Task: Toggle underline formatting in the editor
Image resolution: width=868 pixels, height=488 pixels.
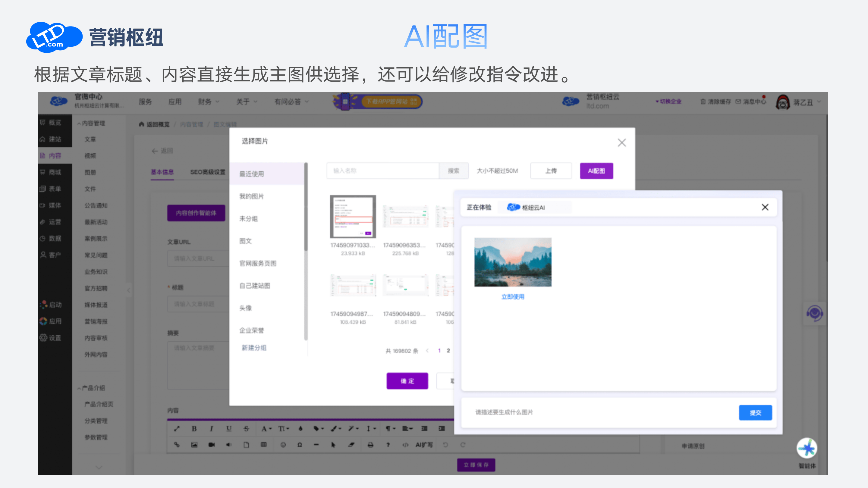Action: tap(229, 428)
